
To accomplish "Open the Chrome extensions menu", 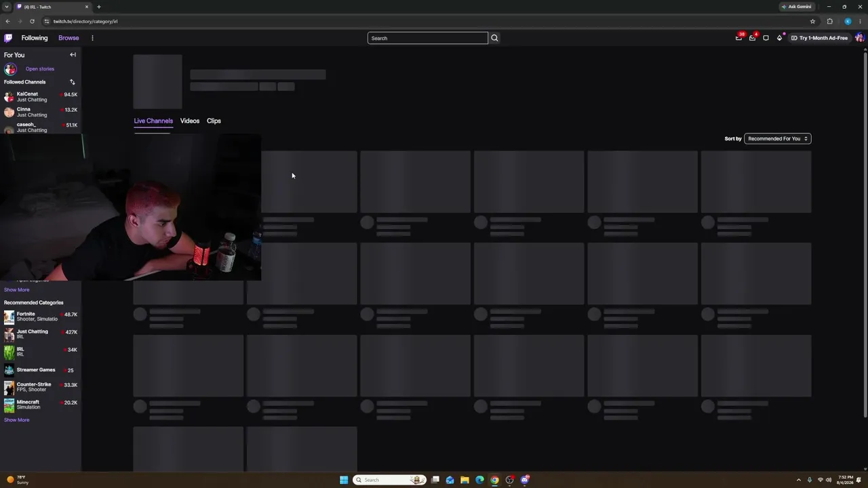I will point(829,21).
